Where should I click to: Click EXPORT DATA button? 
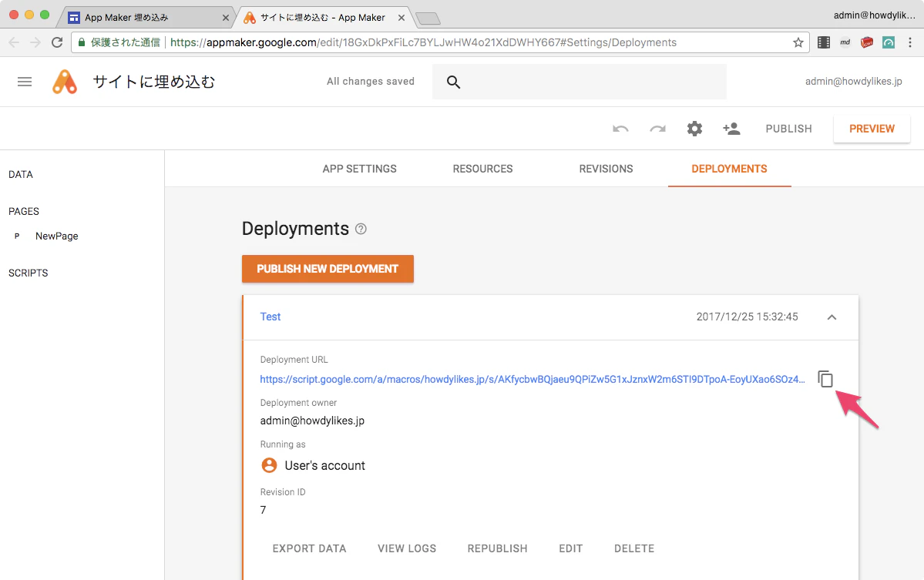click(309, 548)
